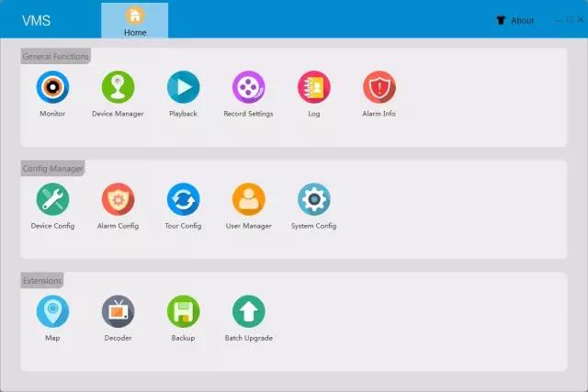The width and height of the screenshot is (588, 392).
Task: Click the VMS logo text
Action: pyautogui.click(x=36, y=20)
